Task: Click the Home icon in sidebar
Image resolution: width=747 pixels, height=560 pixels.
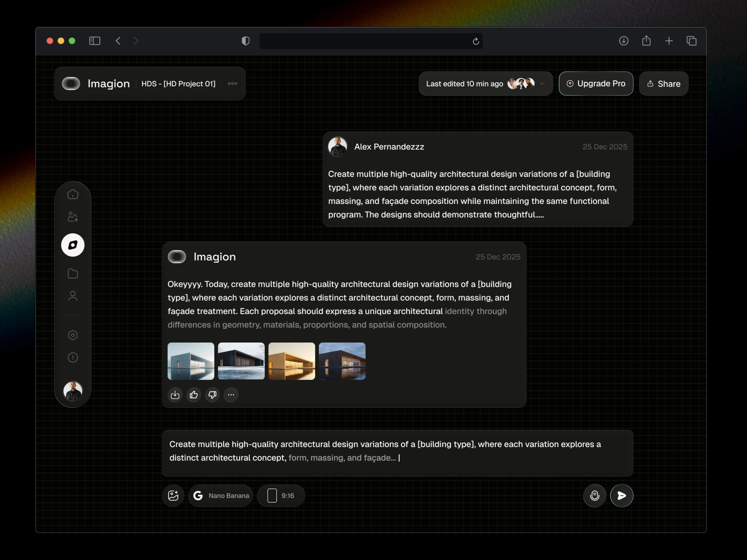Action: (73, 194)
